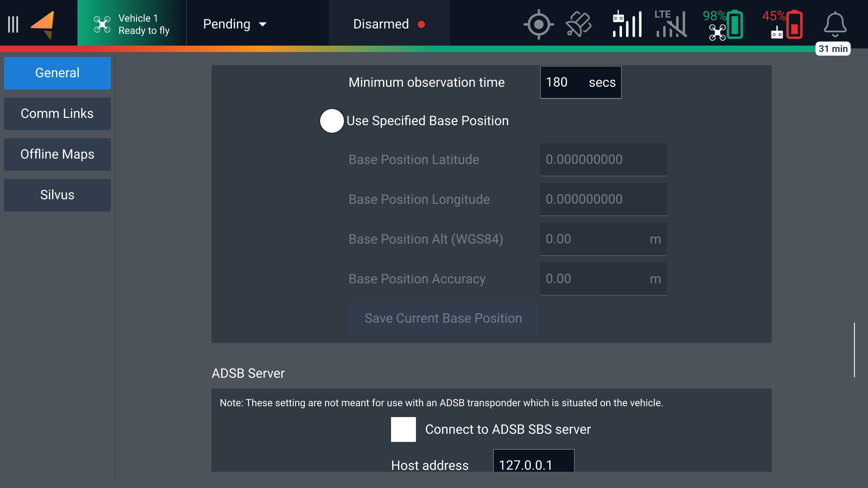The image size is (868, 488).
Task: Open the LTE signal indicator
Action: [x=671, y=24]
